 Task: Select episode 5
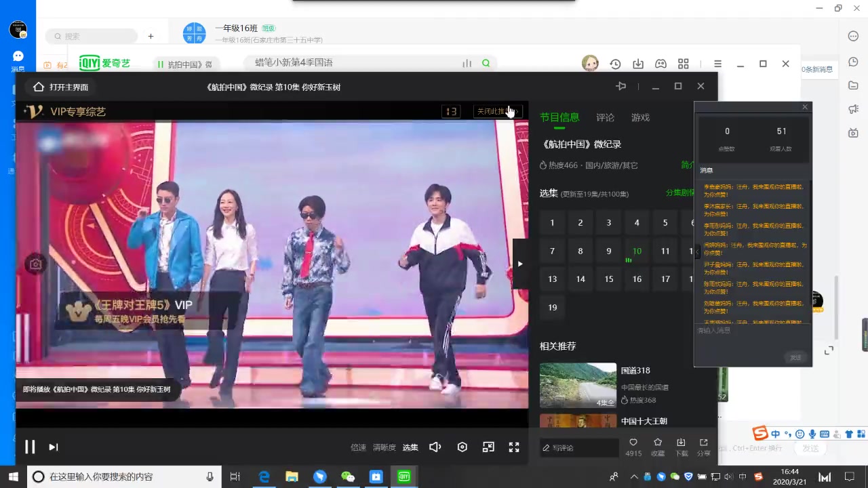point(665,222)
